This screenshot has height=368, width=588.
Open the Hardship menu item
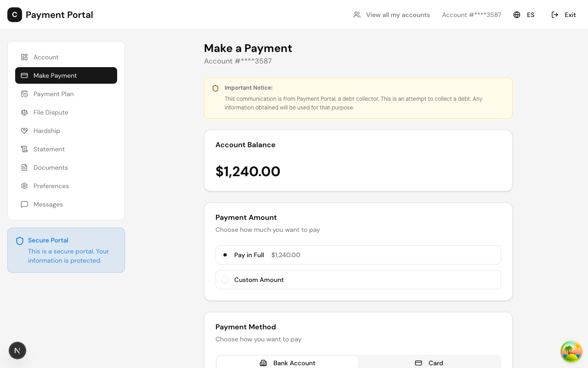click(66, 131)
